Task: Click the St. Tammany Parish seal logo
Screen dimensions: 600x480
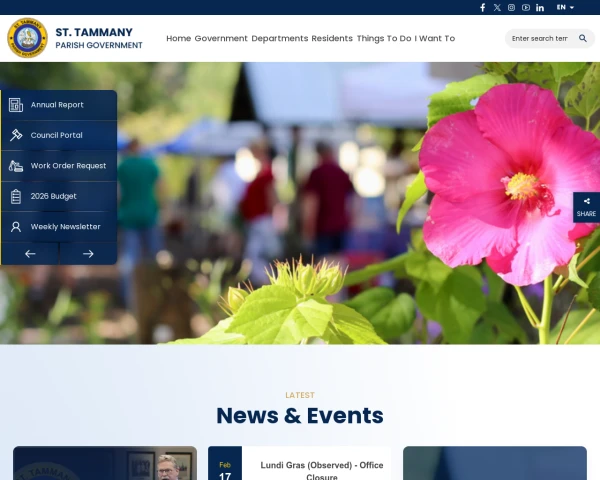Action: (28, 38)
